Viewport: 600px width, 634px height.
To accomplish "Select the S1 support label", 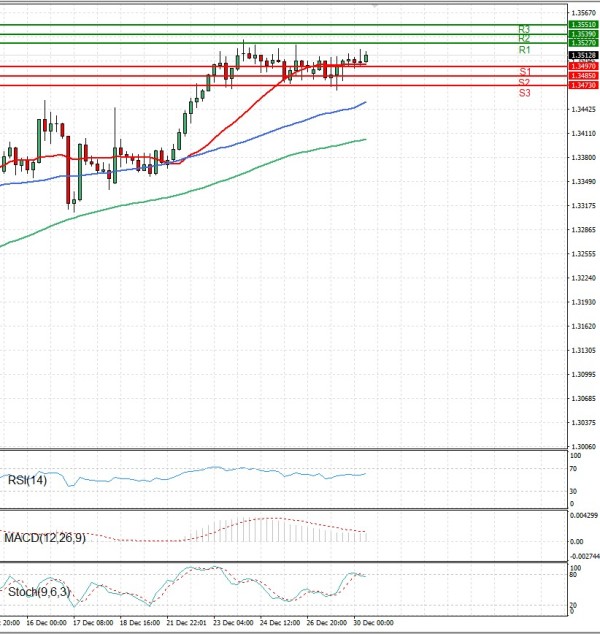I will [524, 72].
